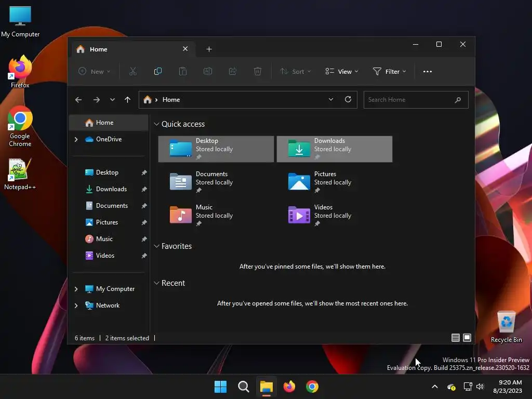
Task: Open the volume tray icon
Action: [480, 387]
